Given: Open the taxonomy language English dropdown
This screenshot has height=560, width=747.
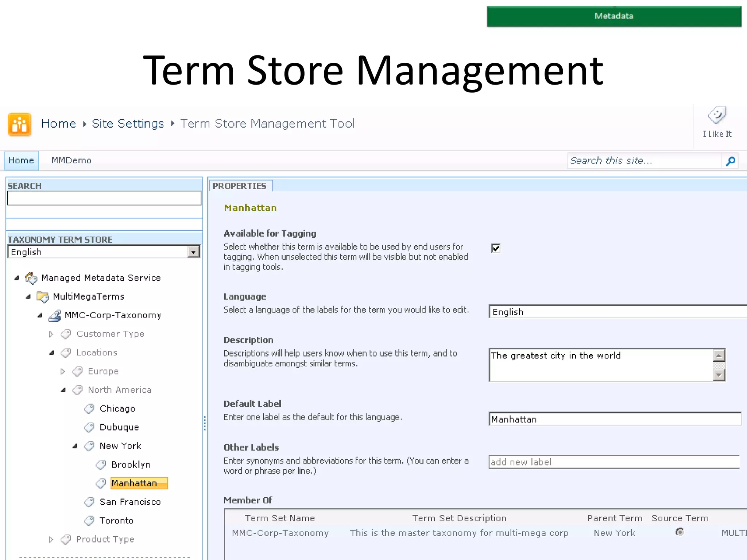Looking at the screenshot, I should [193, 252].
